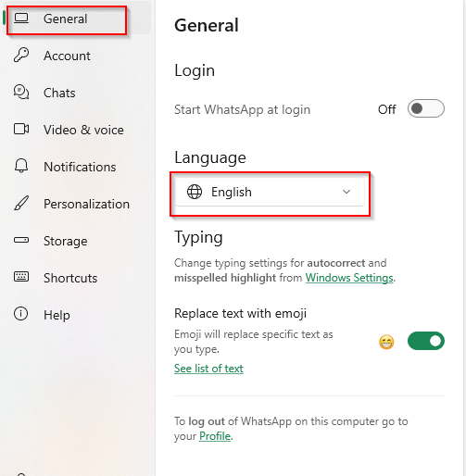Image resolution: width=466 pixels, height=476 pixels.
Task: Click the 'Replace text with emoji' label
Action: [x=240, y=313]
